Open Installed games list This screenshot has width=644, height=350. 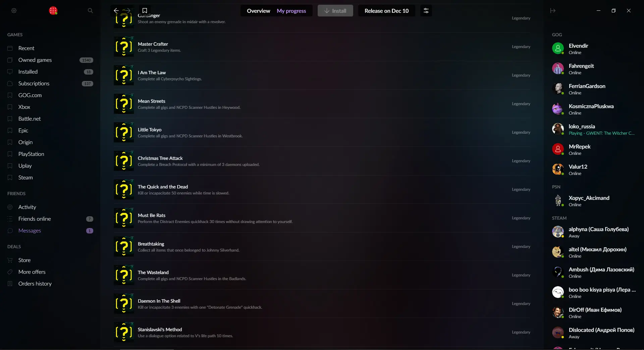click(x=50, y=72)
